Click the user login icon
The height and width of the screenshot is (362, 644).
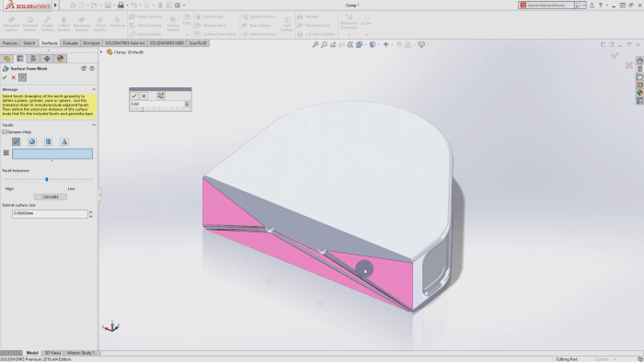[x=592, y=6]
